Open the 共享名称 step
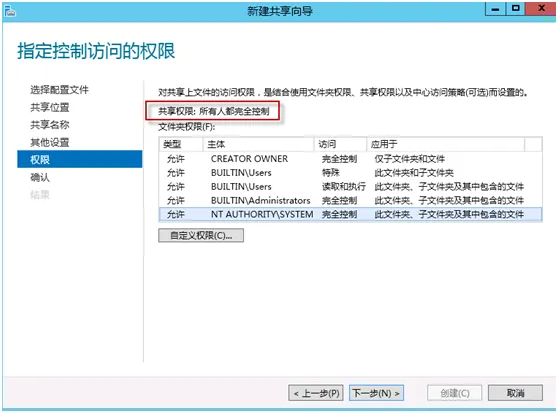Image resolution: width=558 pixels, height=413 pixels. (50, 125)
